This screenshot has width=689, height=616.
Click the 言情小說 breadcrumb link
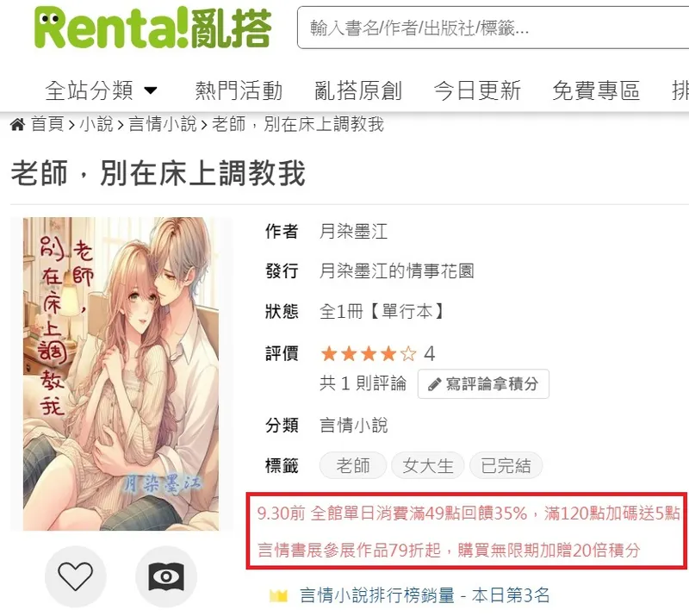point(163,124)
